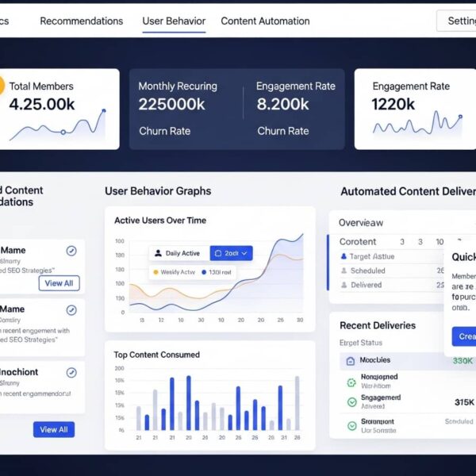Viewport: 476px width, 476px height.
Task: Click the Etrgel Status column label
Action: [x=361, y=343]
